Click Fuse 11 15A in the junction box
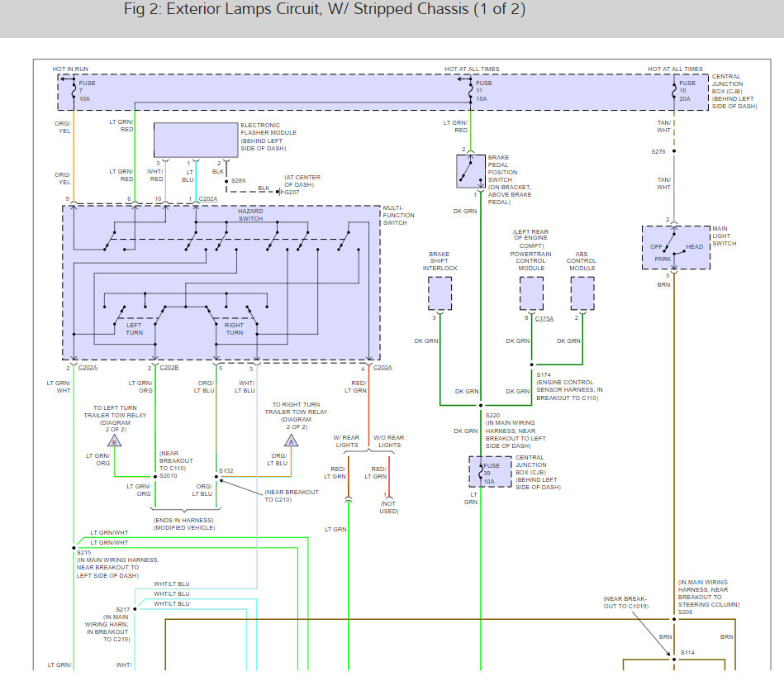784x686 pixels. (479, 91)
